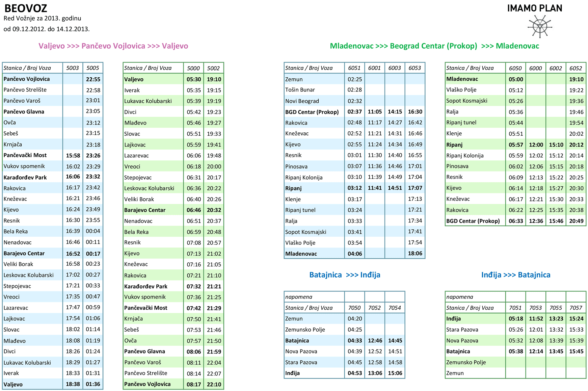Click Inđija departure time 05:18
Image resolution: width=588 pixels, height=391 pixels.
coord(516,318)
